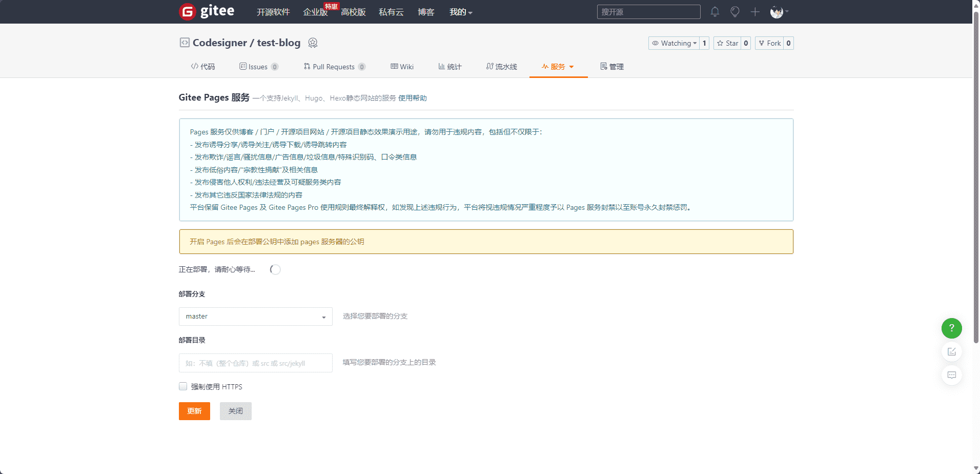This screenshot has width=980, height=474.
Task: Click the 关闭 button
Action: pos(236,411)
